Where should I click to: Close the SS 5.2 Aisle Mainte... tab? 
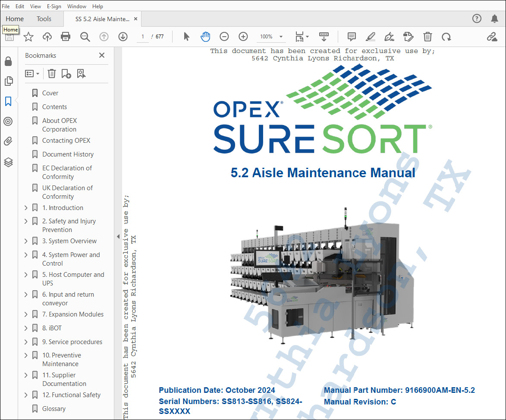[x=135, y=19]
